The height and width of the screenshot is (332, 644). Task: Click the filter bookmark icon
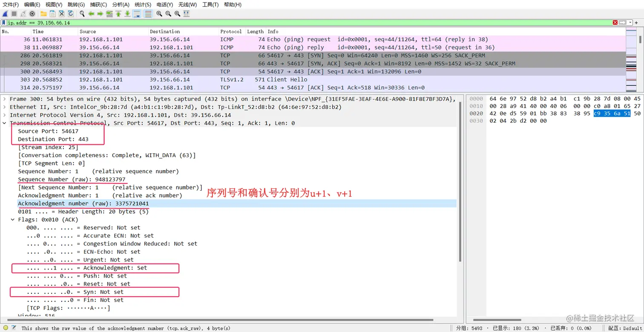coord(4,23)
